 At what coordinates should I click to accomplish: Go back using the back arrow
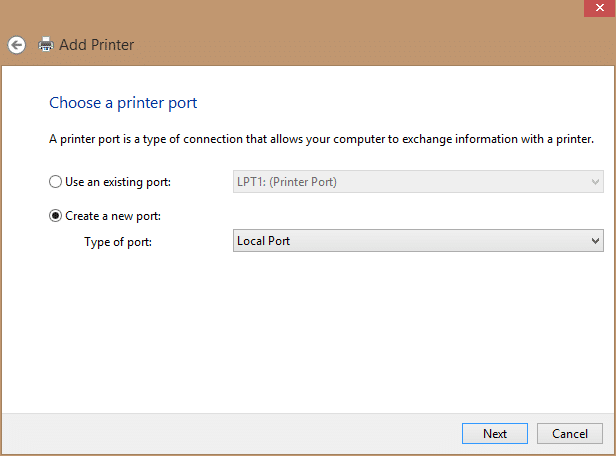[x=16, y=45]
